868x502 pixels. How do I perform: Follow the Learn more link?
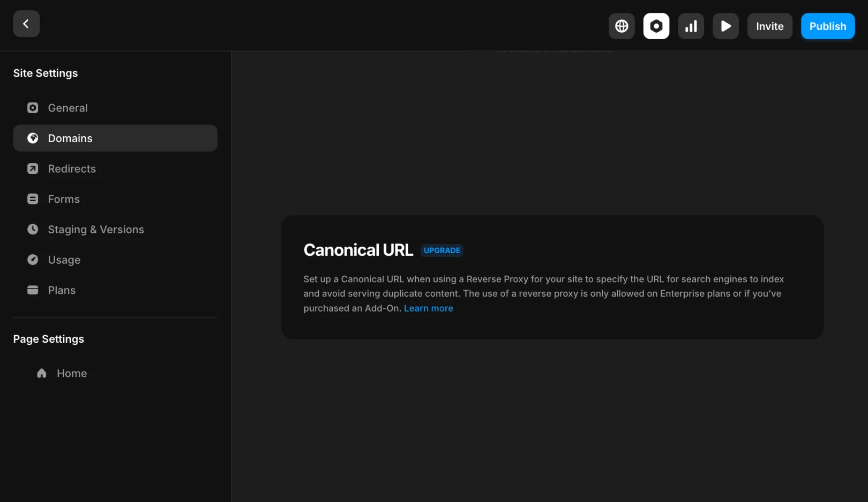point(429,308)
